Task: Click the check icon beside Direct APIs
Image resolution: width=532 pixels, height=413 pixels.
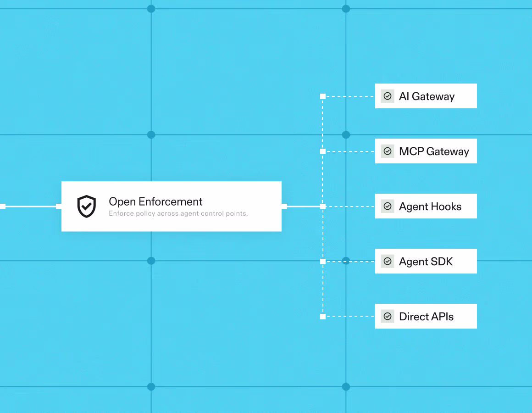Action: (388, 316)
